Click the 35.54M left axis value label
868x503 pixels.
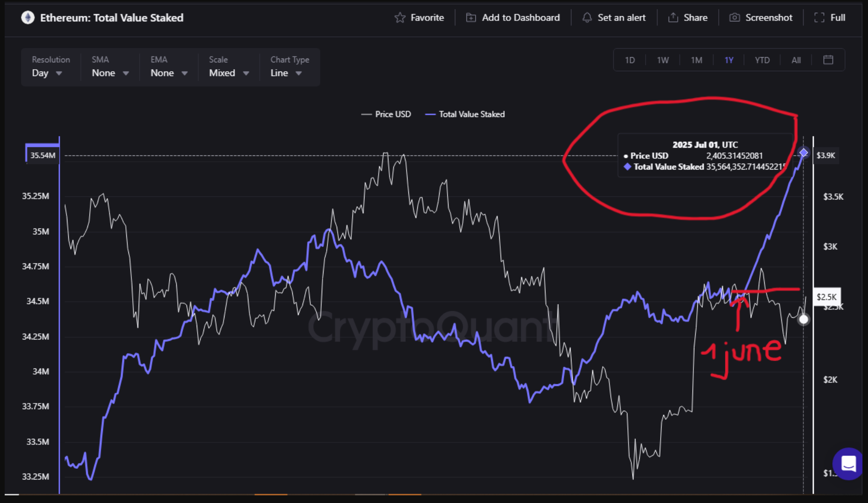43,155
